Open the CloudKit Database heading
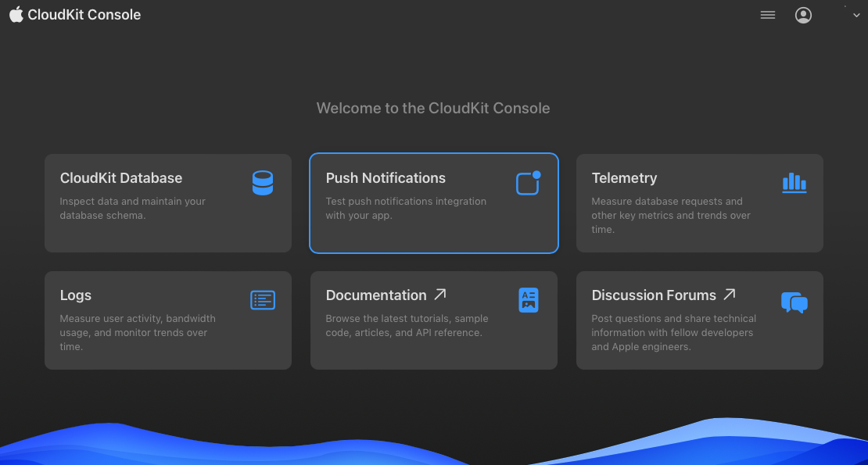The width and height of the screenshot is (868, 465). [121, 178]
